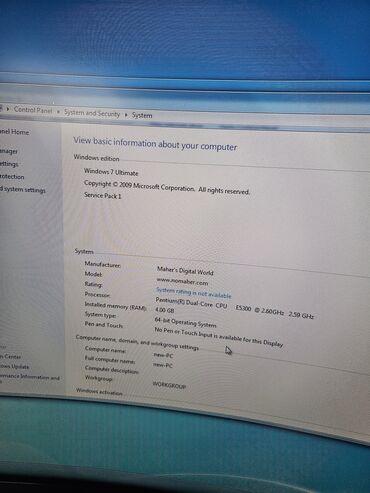Go to System and Security breadcrumb
This screenshot has width=370, height=493.
point(92,113)
